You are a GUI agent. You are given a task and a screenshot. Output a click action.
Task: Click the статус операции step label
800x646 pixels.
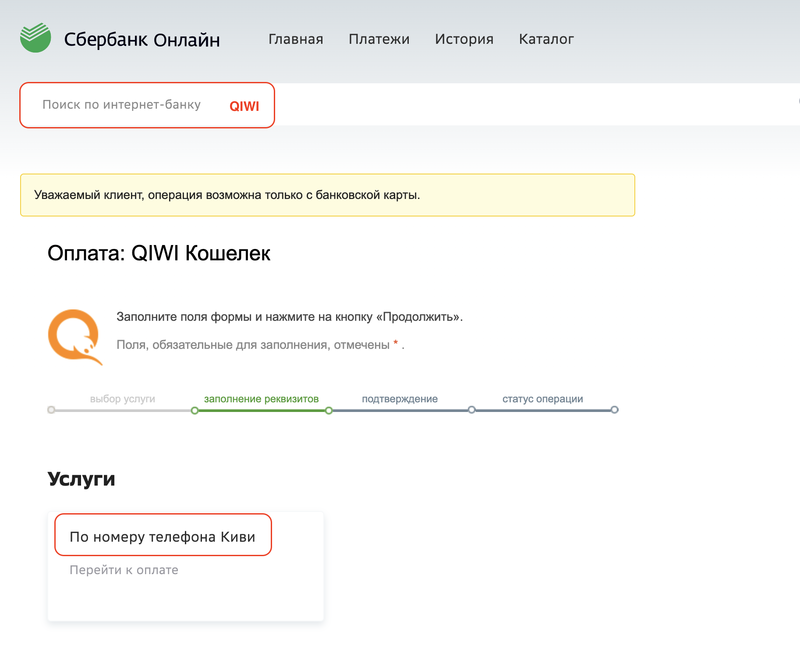[x=542, y=399]
